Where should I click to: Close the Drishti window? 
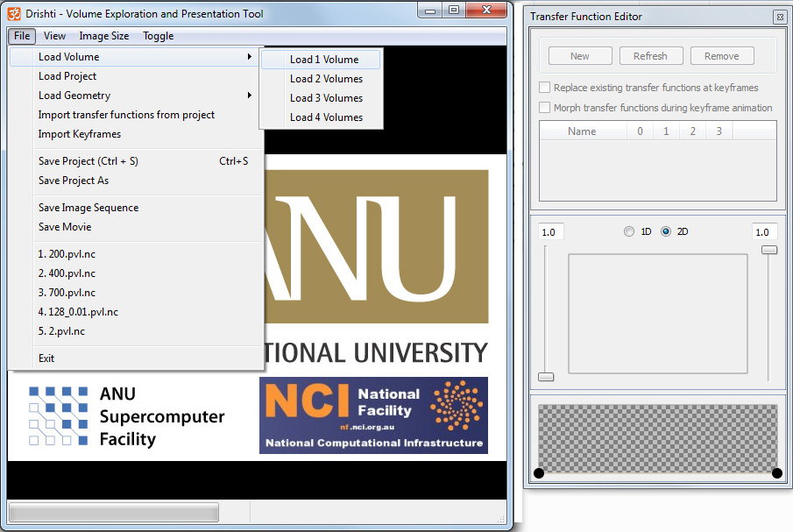point(486,11)
